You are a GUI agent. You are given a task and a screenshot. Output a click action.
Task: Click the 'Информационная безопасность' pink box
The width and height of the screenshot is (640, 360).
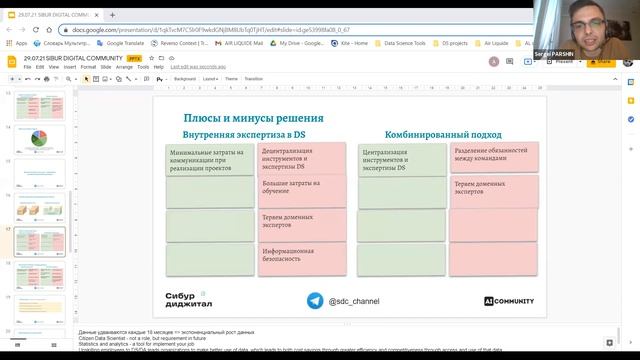click(302, 259)
